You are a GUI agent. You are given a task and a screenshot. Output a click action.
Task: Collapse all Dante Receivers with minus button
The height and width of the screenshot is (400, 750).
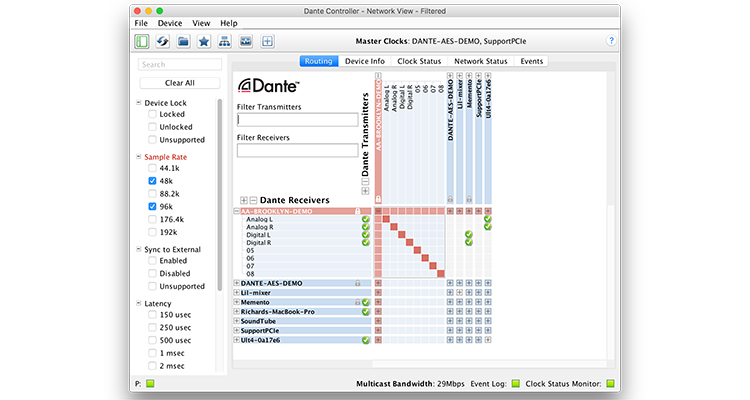click(254, 200)
